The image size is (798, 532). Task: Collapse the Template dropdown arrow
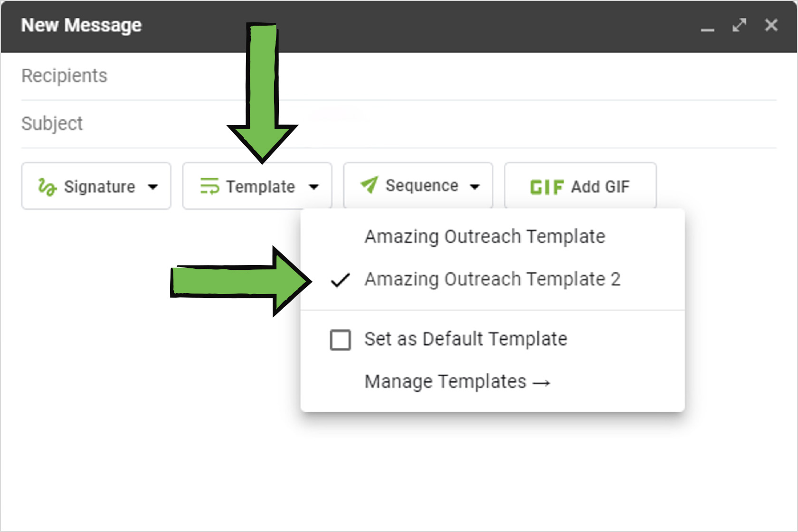(313, 187)
